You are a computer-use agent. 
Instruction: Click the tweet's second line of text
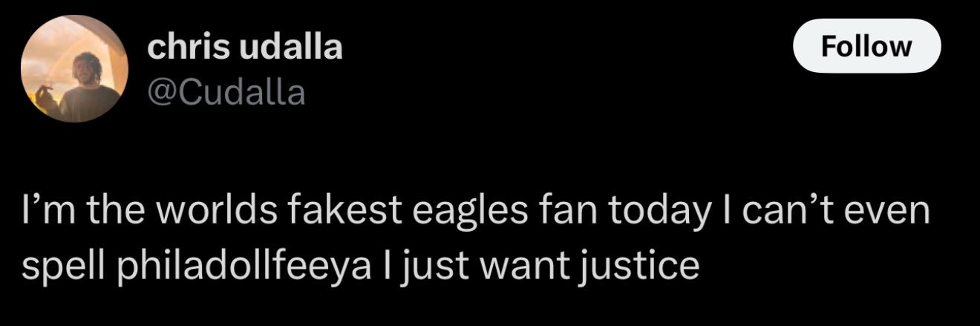coord(361,266)
